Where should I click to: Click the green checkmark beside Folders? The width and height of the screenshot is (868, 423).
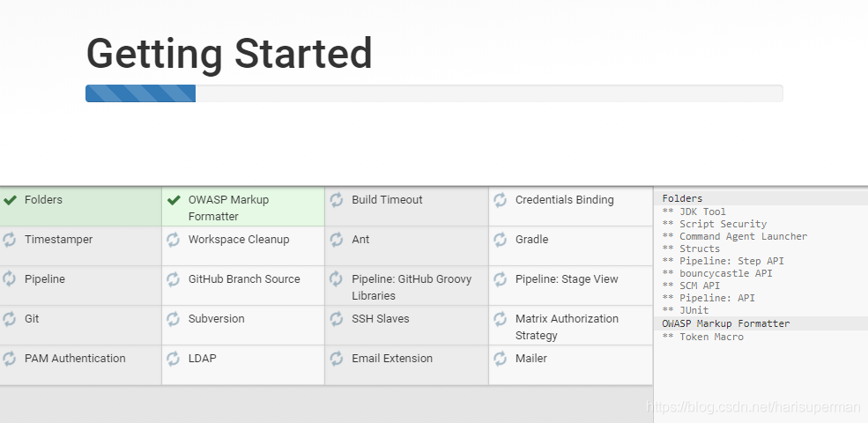(11, 200)
